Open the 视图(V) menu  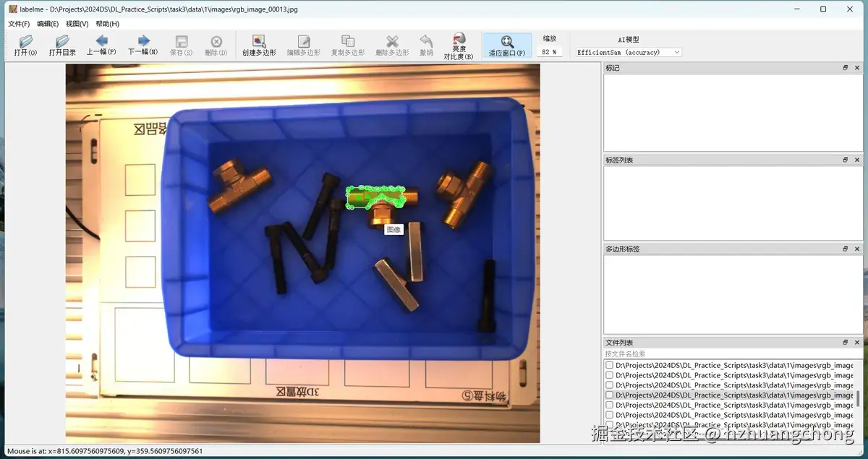pos(77,24)
